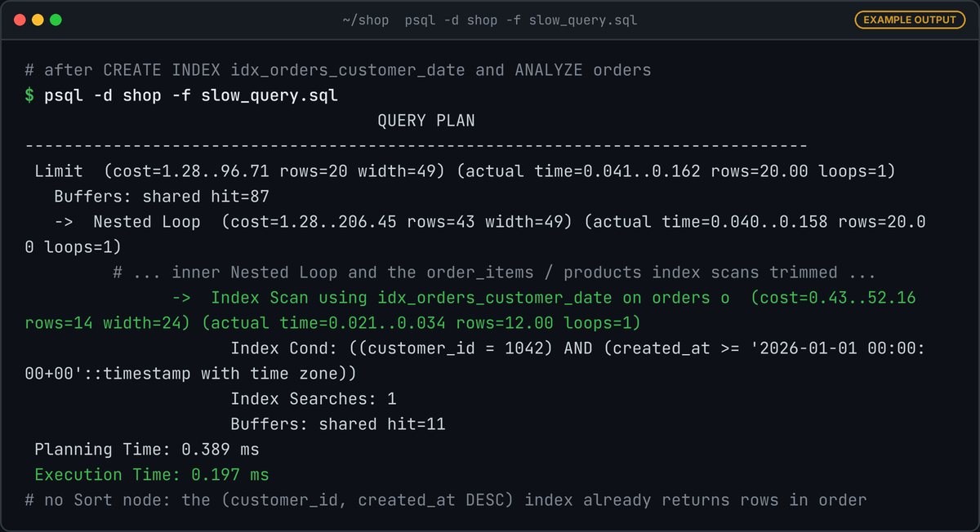Click 'Buffers: shared hit=87'

tap(162, 197)
